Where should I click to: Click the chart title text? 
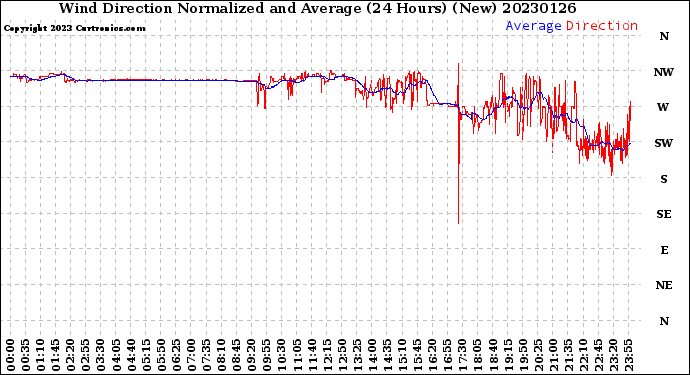coord(317,8)
